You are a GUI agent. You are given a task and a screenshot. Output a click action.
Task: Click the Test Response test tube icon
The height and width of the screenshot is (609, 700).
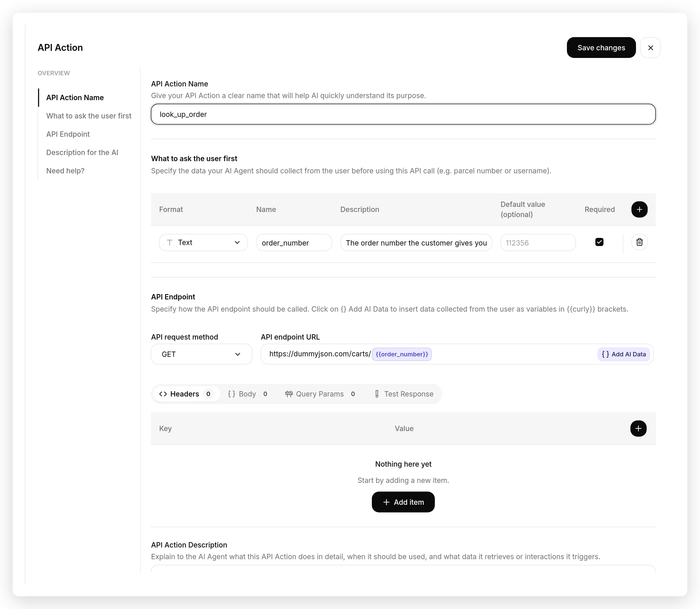377,394
